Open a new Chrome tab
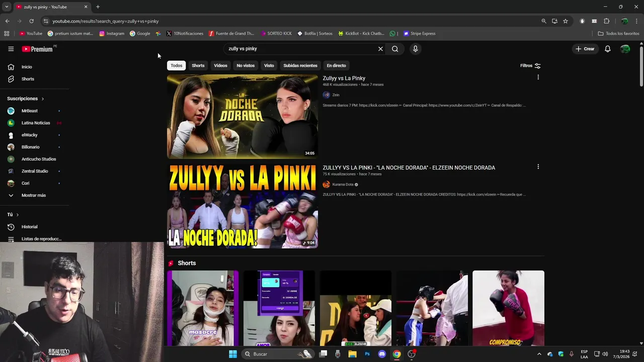This screenshot has width=644, height=362. click(98, 7)
